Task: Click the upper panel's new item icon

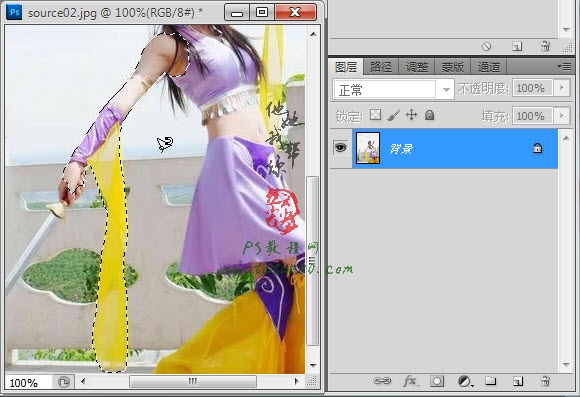Action: (x=517, y=47)
